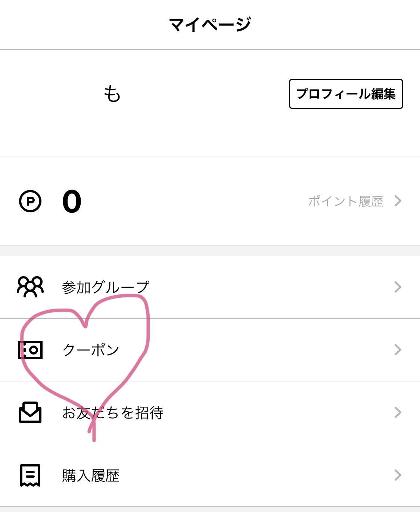
Task: Select the クーポン menu item
Action: 210,350
